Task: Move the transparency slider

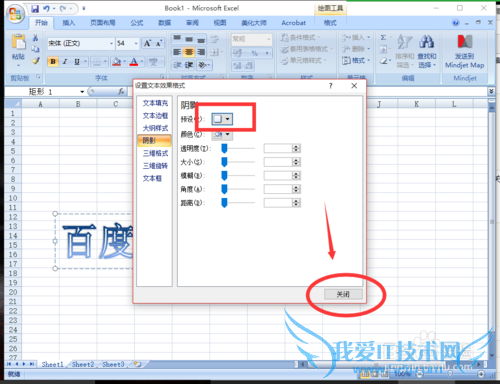Action: click(224, 148)
